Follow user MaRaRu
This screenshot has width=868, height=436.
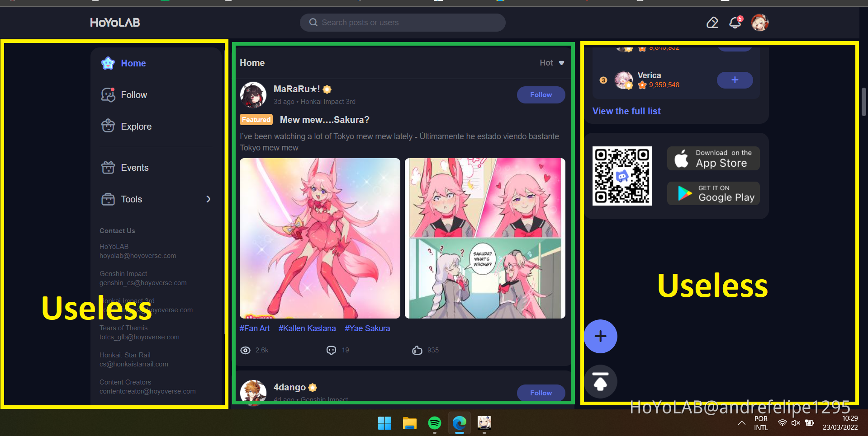[541, 95]
